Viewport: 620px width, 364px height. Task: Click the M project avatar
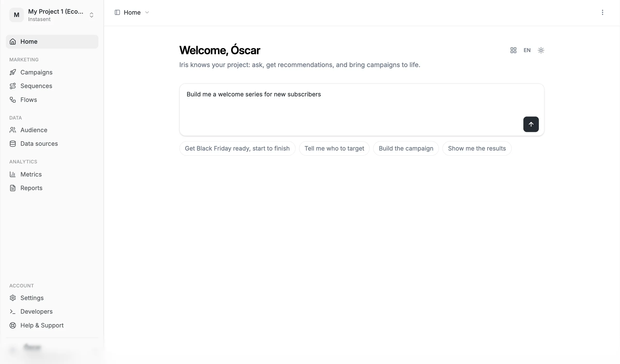(x=17, y=15)
